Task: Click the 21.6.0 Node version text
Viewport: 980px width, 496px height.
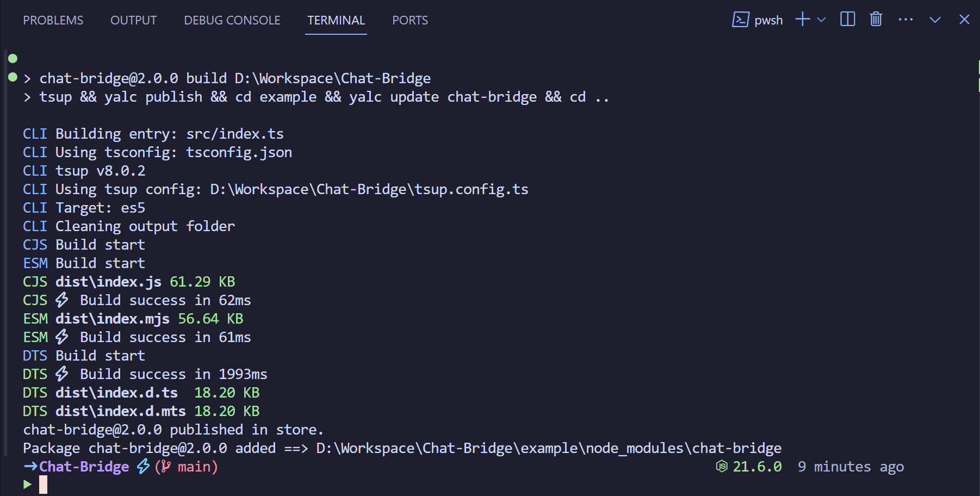Action: [757, 467]
